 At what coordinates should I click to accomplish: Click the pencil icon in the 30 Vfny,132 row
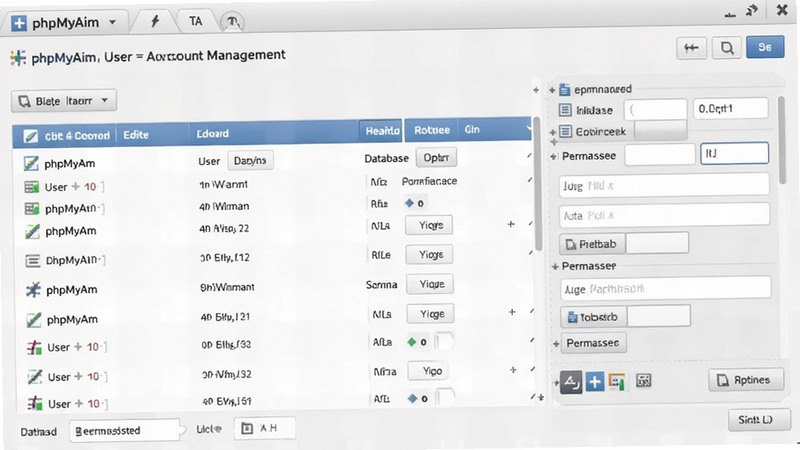[x=34, y=377]
